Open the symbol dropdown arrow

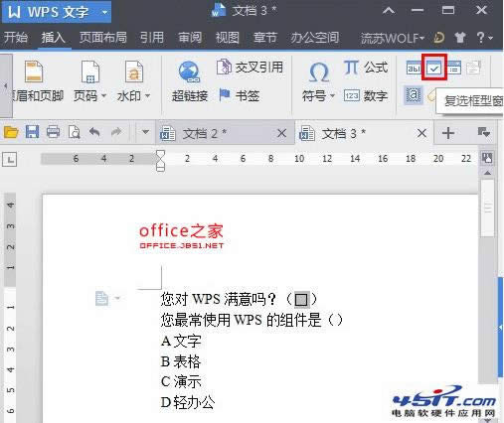coord(332,96)
